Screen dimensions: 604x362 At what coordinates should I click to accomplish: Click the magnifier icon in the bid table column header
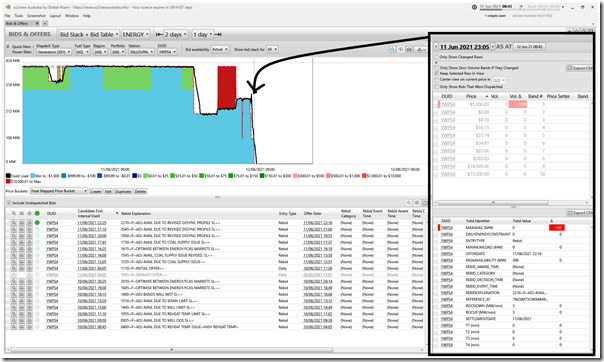point(13,213)
